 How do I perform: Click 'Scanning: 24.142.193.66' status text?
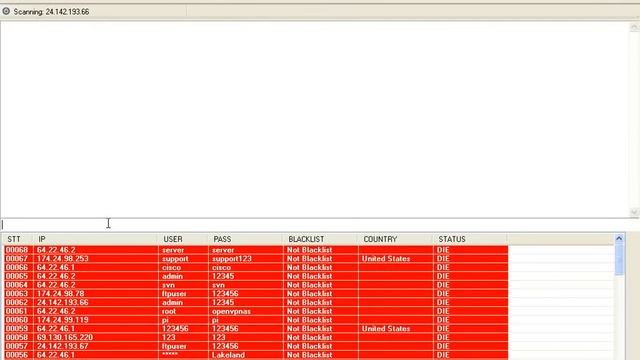pos(51,12)
